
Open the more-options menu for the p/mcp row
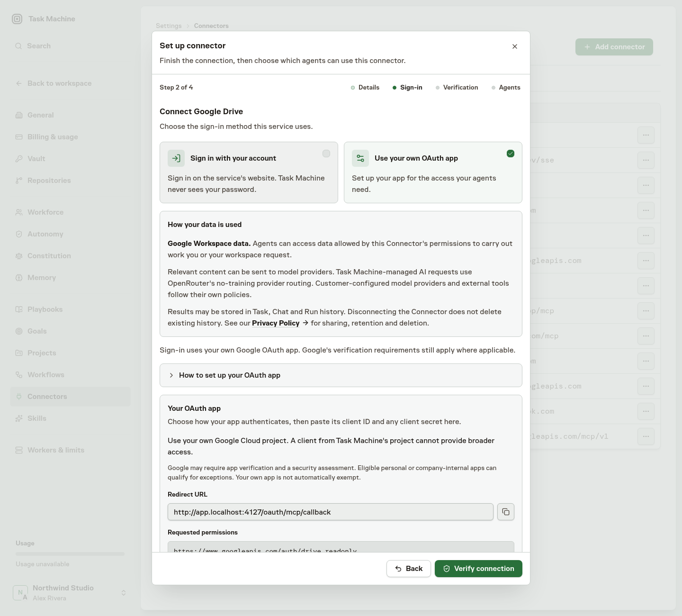tap(646, 311)
